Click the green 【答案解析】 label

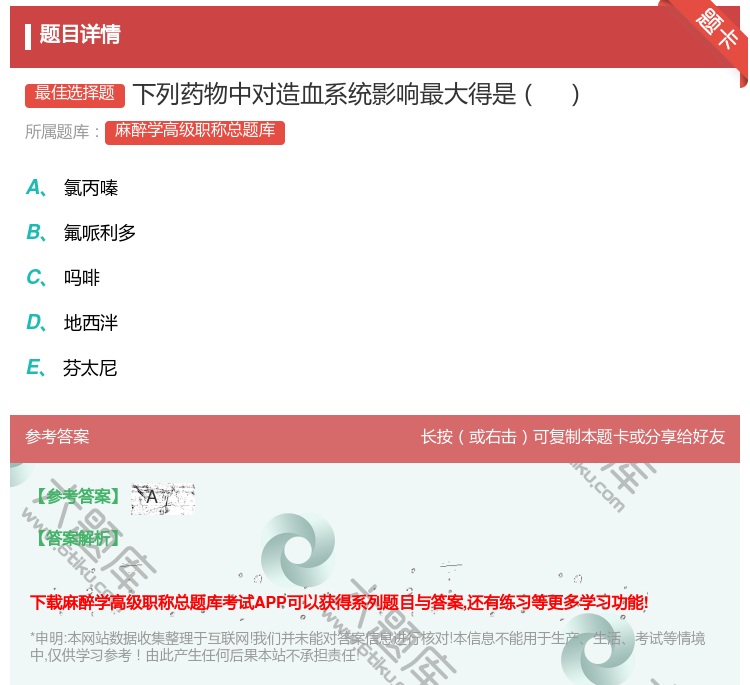pos(78,538)
